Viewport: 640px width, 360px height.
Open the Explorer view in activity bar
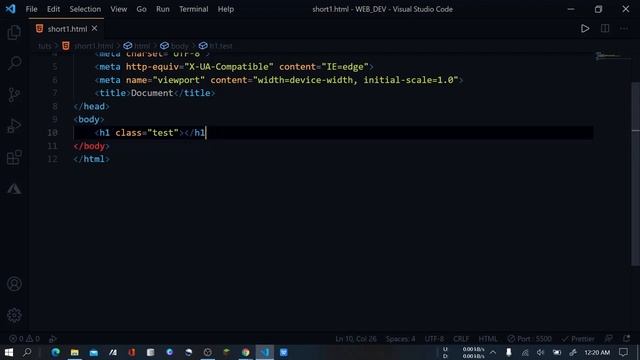point(14,32)
